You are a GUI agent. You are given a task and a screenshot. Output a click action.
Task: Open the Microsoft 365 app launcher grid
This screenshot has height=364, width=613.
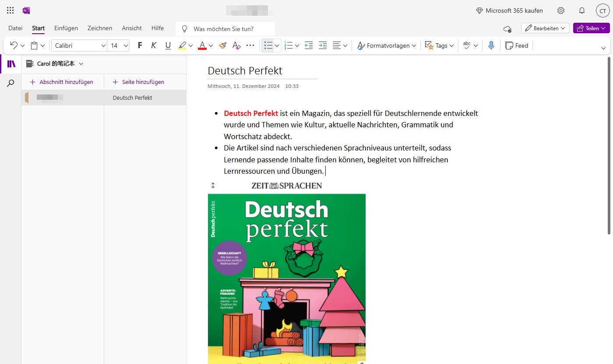[x=11, y=10]
